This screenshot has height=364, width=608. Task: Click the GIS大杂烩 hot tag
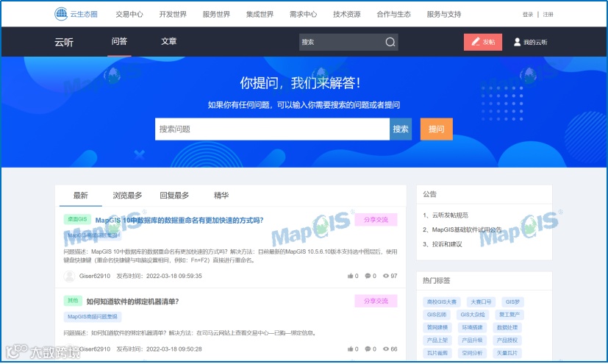(472, 315)
